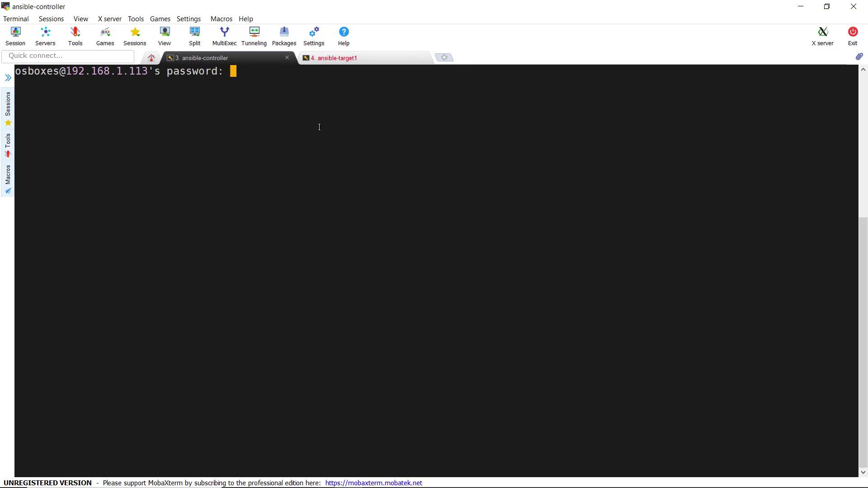The width and height of the screenshot is (868, 488).
Task: Expand the Sessions side panel tab
Action: pos(8,108)
